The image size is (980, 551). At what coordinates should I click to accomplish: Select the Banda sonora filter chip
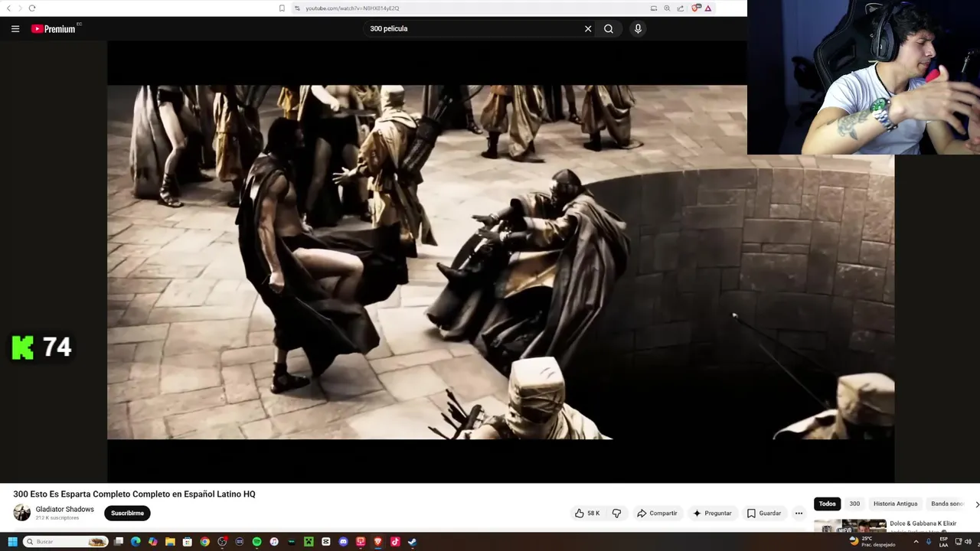coord(947,504)
